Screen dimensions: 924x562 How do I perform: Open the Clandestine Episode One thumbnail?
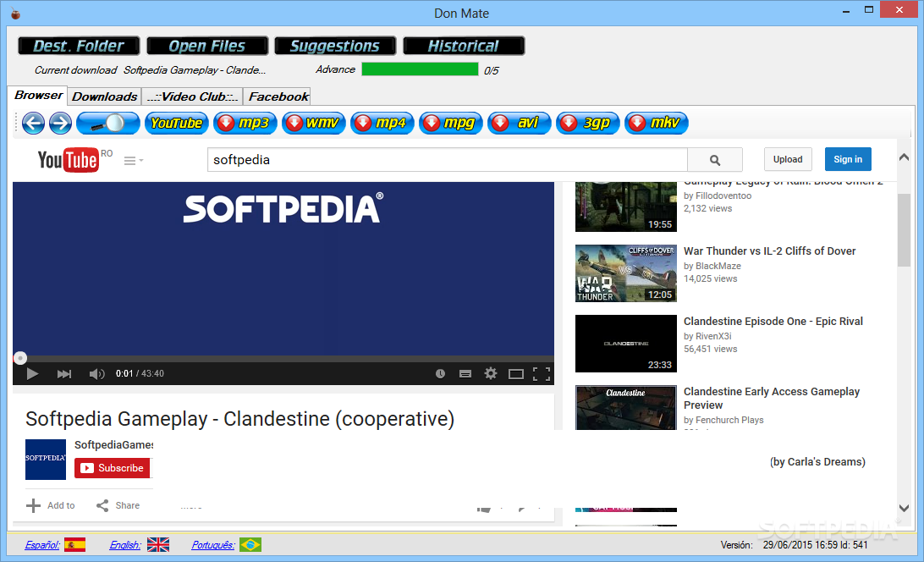(626, 344)
